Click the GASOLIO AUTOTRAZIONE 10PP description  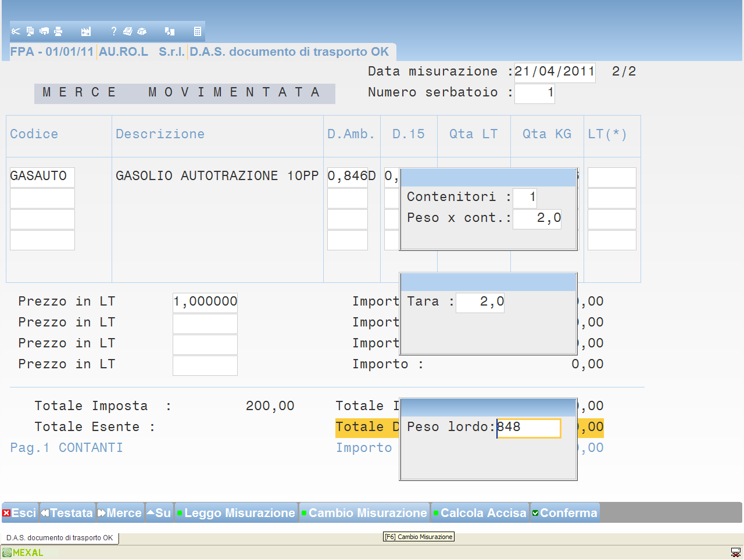click(x=217, y=176)
